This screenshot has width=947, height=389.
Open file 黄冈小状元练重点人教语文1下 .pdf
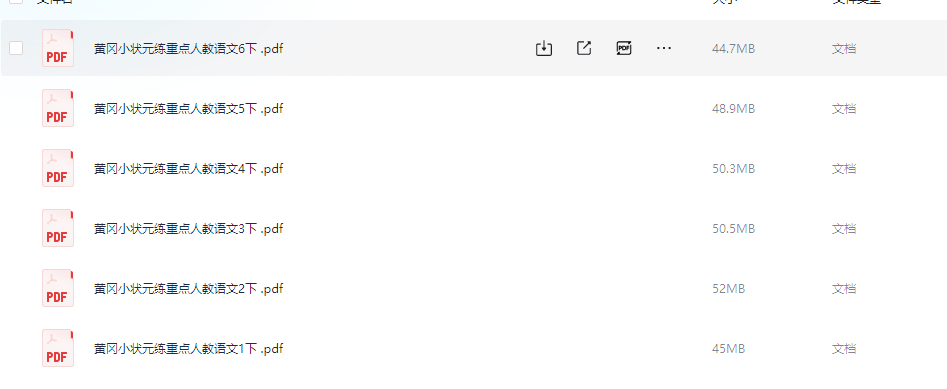click(x=188, y=349)
